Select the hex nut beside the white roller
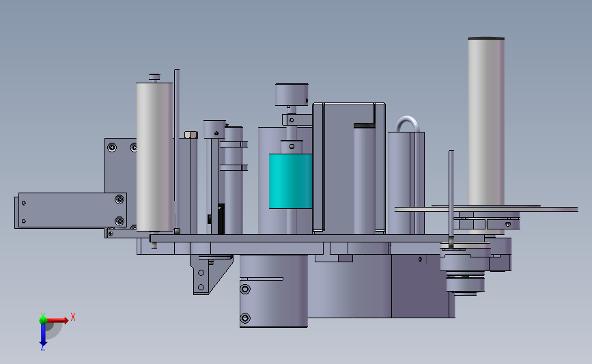This screenshot has width=592, height=364. 191,135
